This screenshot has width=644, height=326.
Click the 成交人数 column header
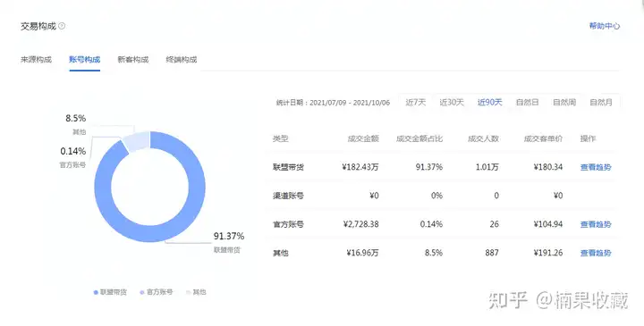pos(483,138)
